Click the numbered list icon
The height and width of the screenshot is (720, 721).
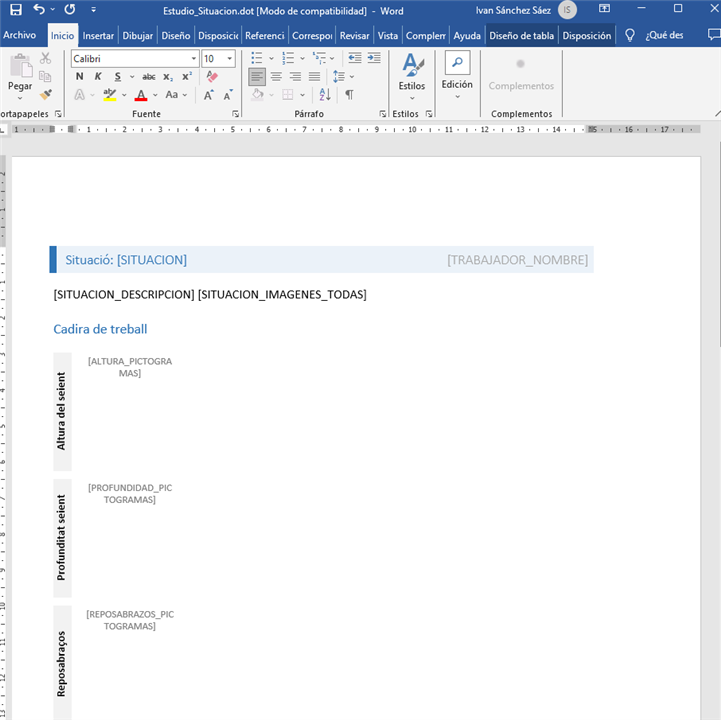288,59
